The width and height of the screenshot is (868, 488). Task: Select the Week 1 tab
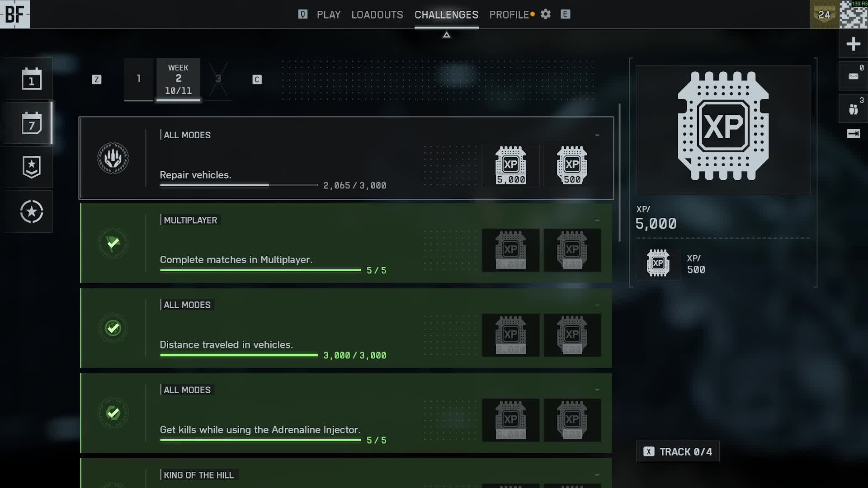(139, 79)
